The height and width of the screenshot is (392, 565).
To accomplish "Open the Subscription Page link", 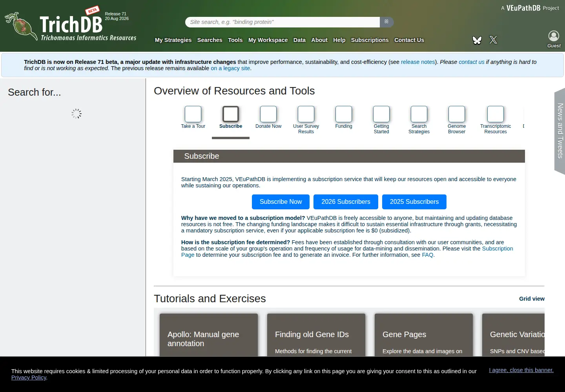I will pos(347,252).
